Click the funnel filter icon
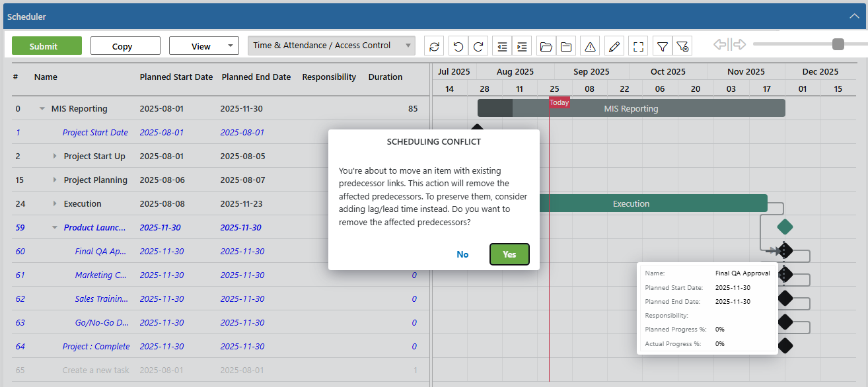 [663, 46]
